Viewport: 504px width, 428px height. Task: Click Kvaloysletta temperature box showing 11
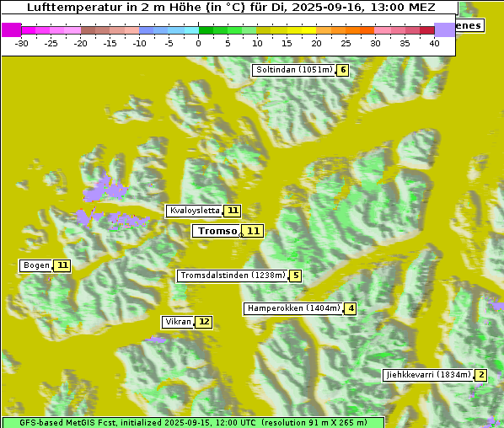point(233,211)
